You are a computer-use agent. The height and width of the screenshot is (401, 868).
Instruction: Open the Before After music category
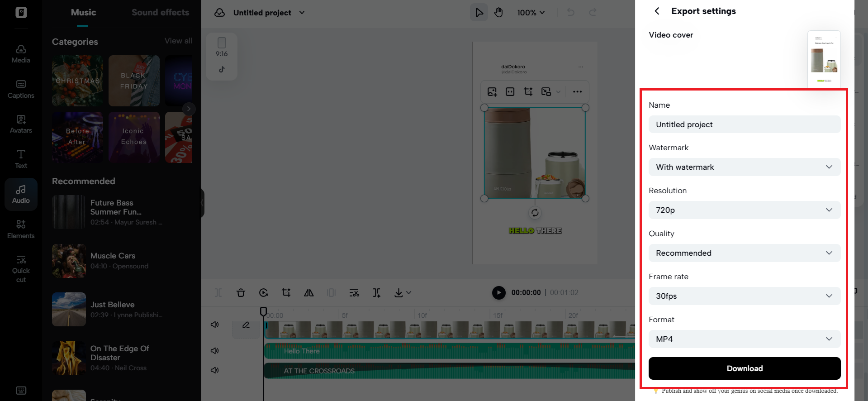tap(77, 137)
